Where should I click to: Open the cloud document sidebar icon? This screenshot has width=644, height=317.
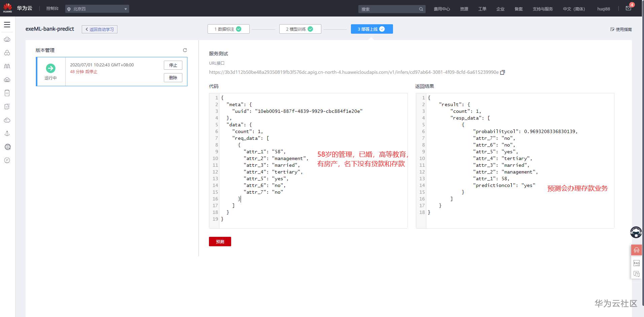tap(7, 93)
